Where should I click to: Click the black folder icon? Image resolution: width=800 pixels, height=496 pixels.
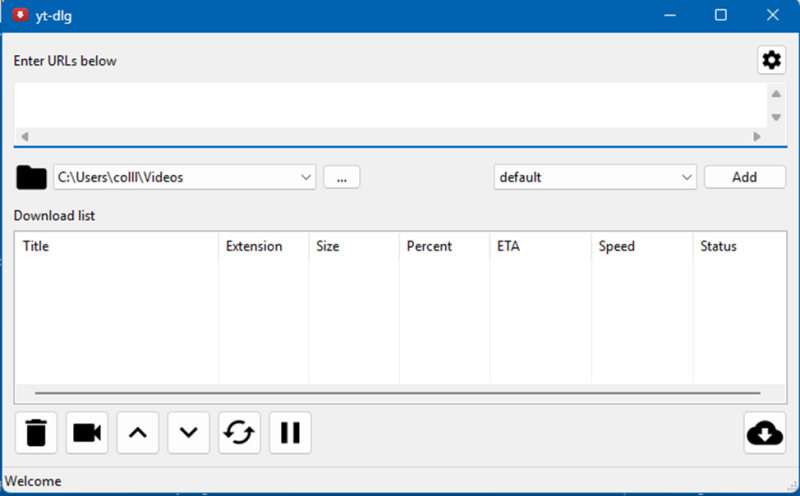tap(31, 177)
